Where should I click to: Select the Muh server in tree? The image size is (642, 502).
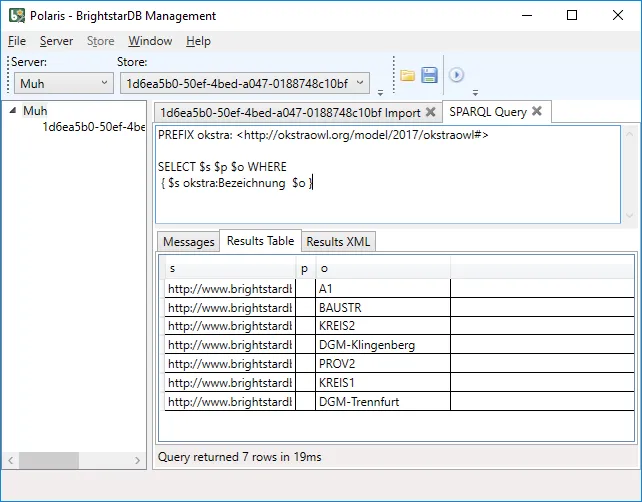[35, 111]
